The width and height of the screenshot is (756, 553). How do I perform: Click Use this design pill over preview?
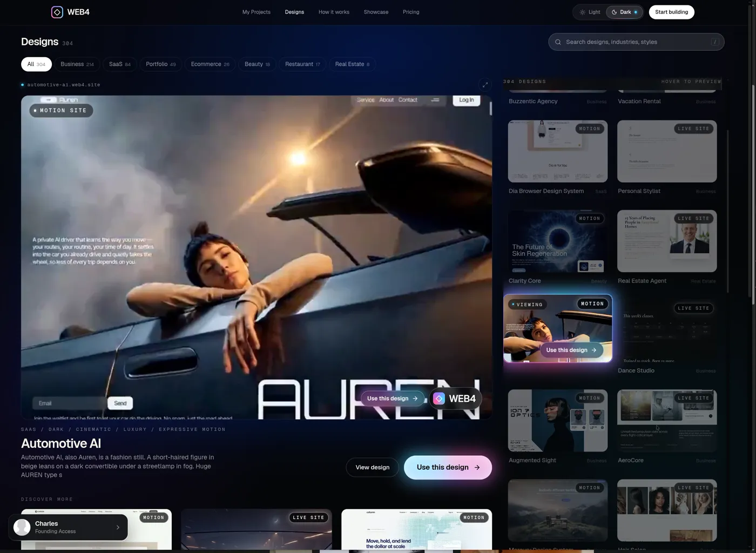(393, 399)
